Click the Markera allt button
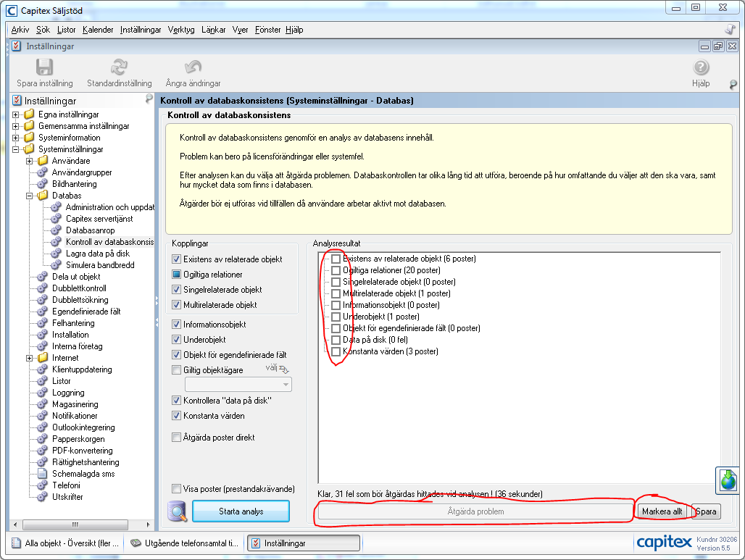This screenshot has width=745, height=560. 662,511
